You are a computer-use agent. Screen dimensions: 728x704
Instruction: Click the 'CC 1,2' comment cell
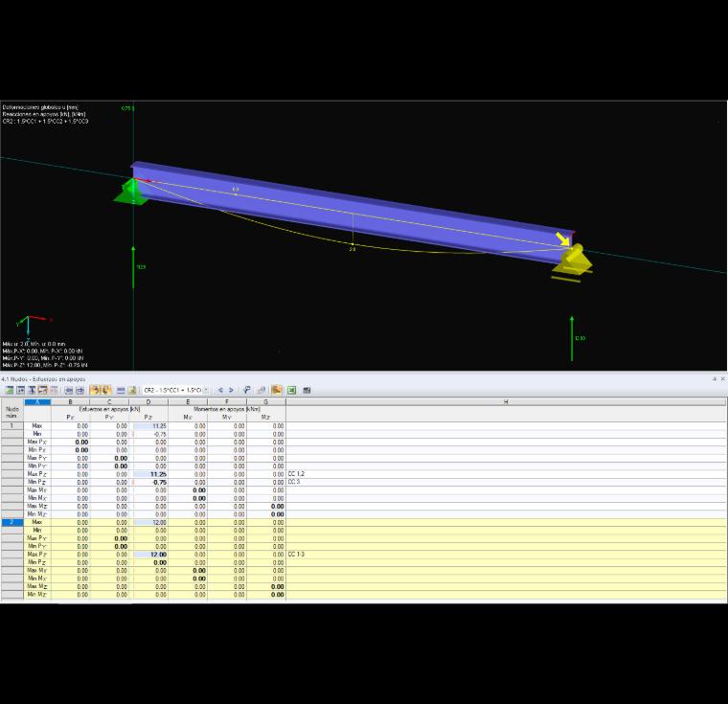[x=296, y=474]
